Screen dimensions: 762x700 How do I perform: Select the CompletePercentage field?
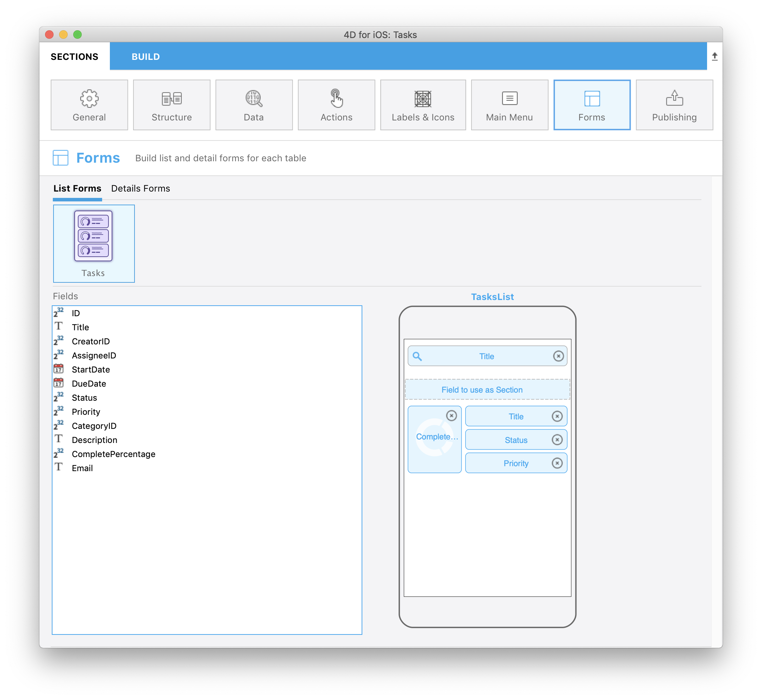113,453
